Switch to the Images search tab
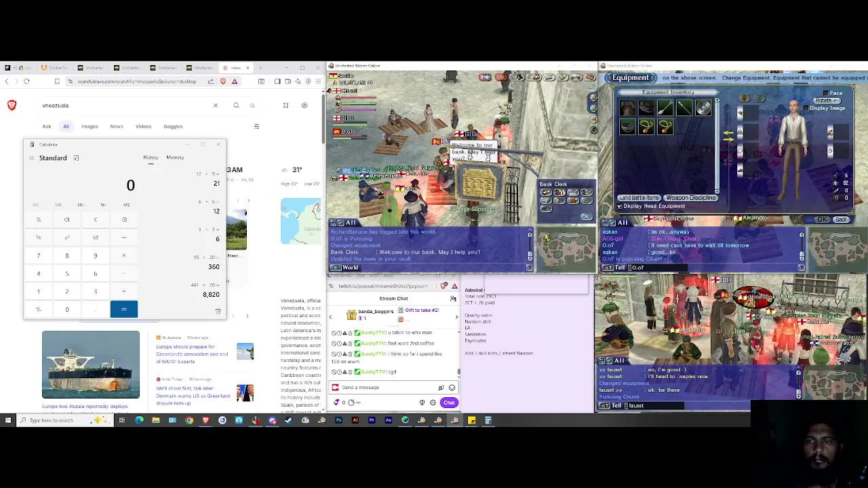The height and width of the screenshot is (488, 868). [x=90, y=127]
